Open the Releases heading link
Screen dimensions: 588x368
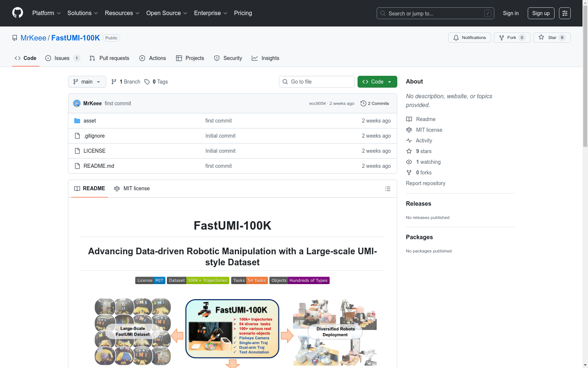coord(419,204)
